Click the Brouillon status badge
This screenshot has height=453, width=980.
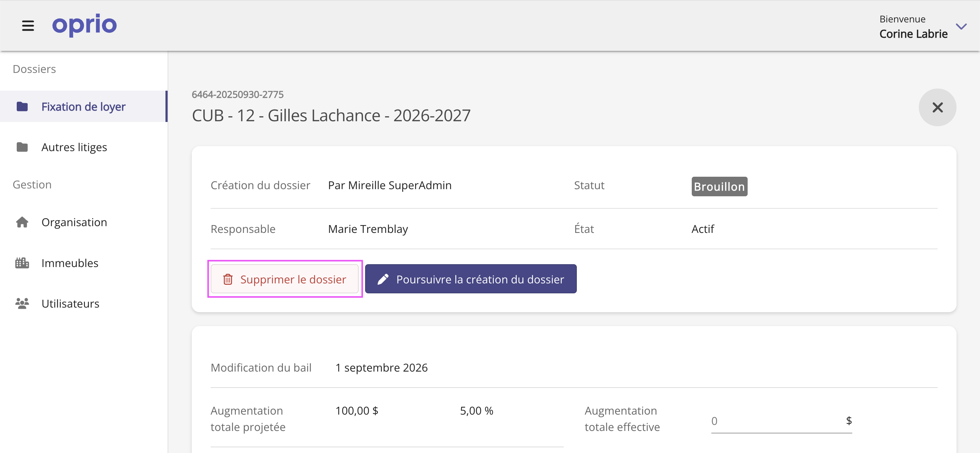(719, 187)
